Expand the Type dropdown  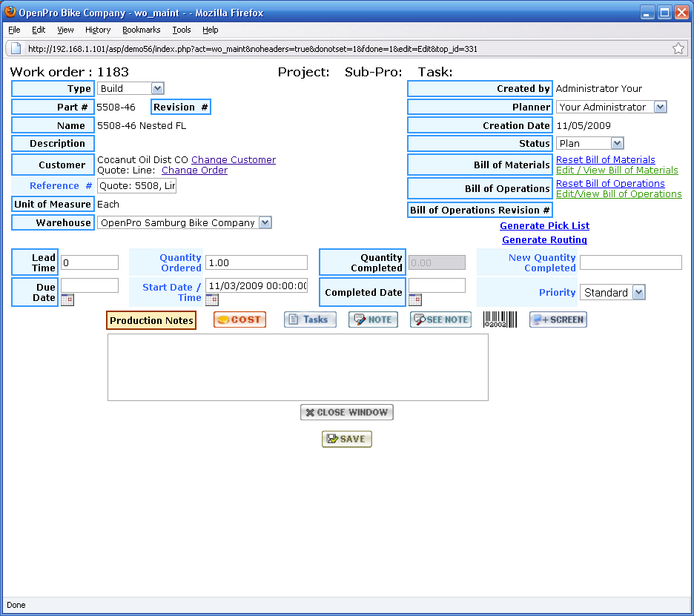130,89
